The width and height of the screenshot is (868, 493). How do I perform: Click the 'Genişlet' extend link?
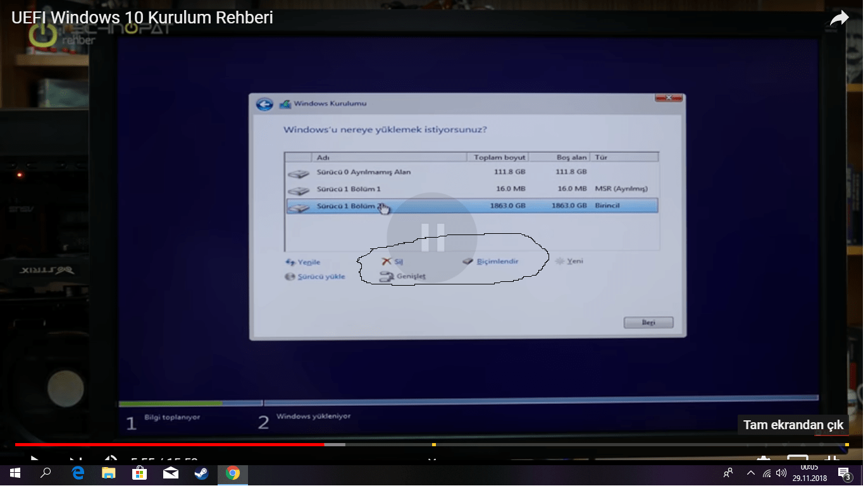[x=411, y=276]
